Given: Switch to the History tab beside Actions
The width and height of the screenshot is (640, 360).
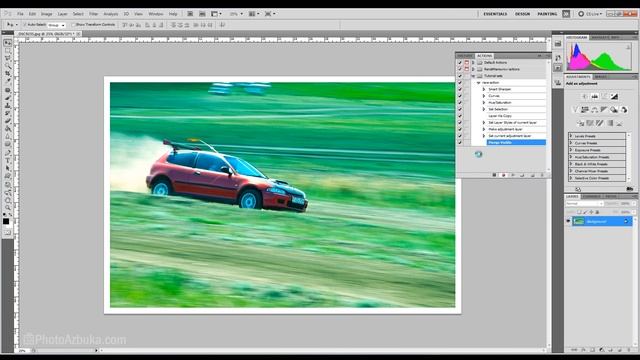Looking at the screenshot, I should 465,56.
